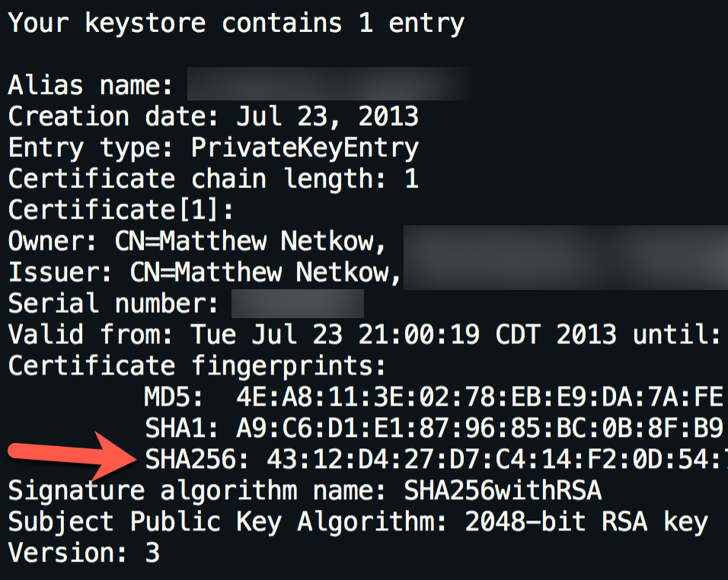728x580 pixels.
Task: Click the Certificate[1]: line
Action: [x=122, y=210]
